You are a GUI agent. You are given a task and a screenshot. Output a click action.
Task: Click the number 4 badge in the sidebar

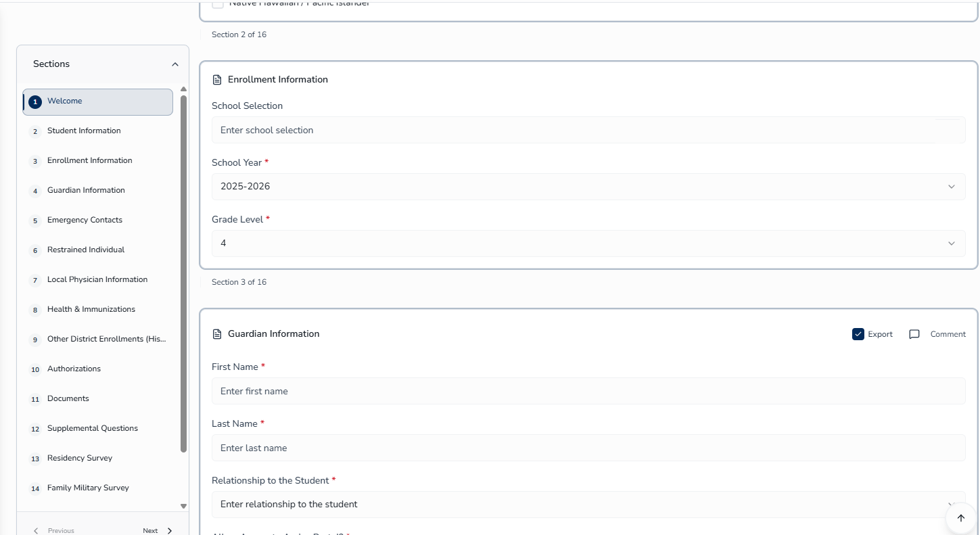click(35, 191)
